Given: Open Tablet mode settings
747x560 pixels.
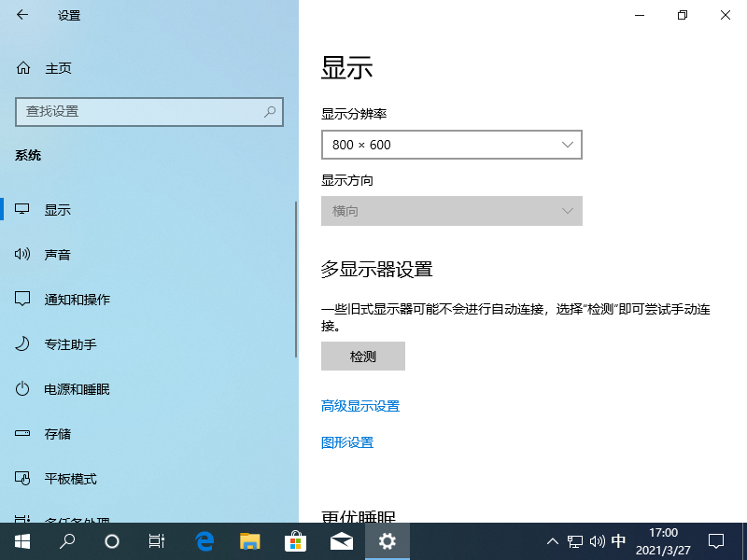Looking at the screenshot, I should pos(69,478).
